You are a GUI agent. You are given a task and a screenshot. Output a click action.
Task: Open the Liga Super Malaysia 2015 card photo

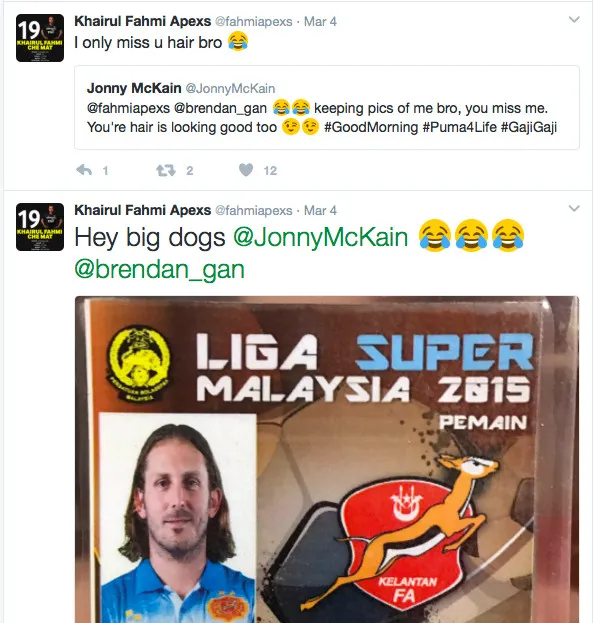(327, 459)
